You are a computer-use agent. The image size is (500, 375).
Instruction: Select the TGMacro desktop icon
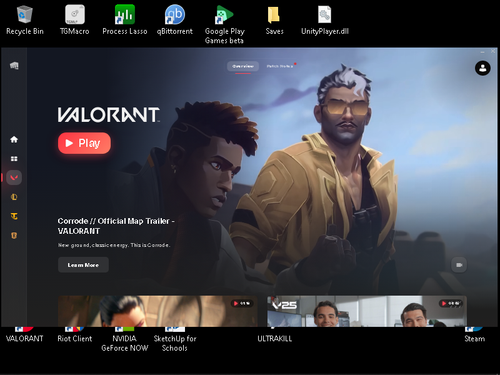pos(75,20)
